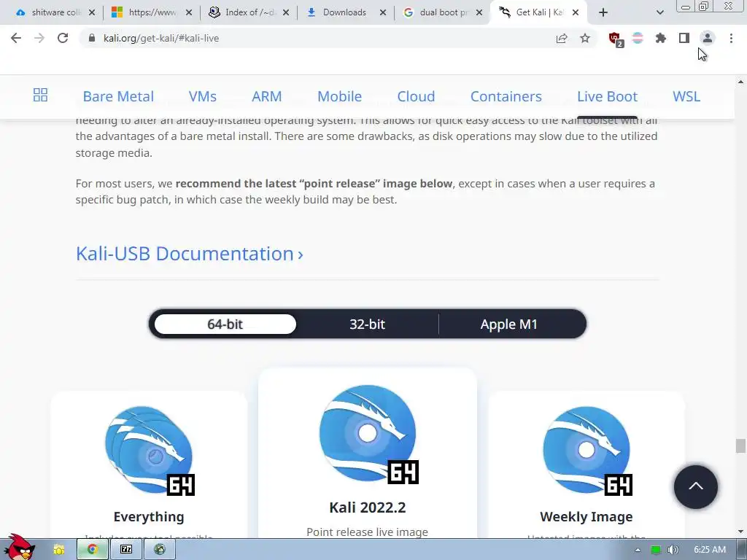
Task: Click the browser forward arrow
Action: 39,38
